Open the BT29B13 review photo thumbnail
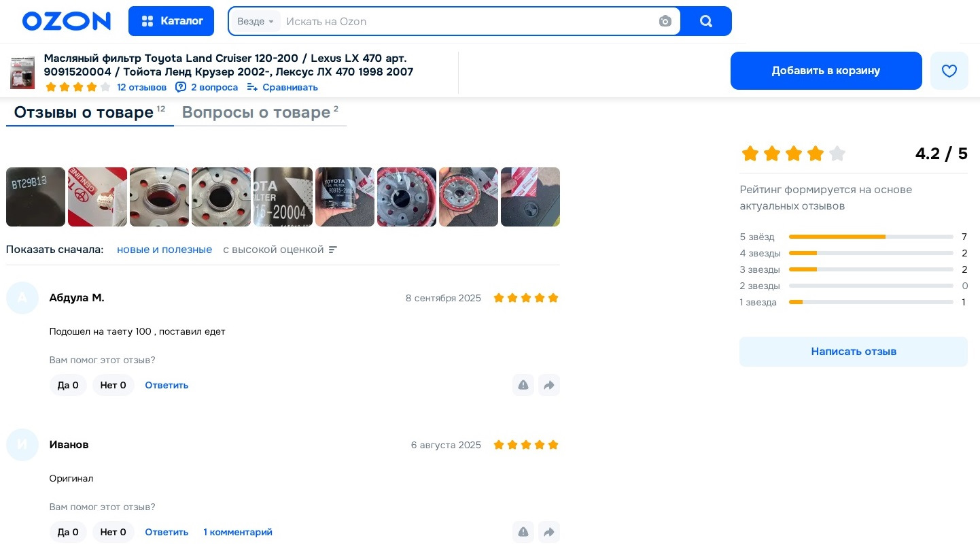Screen dimensions: 980x553 35,197
